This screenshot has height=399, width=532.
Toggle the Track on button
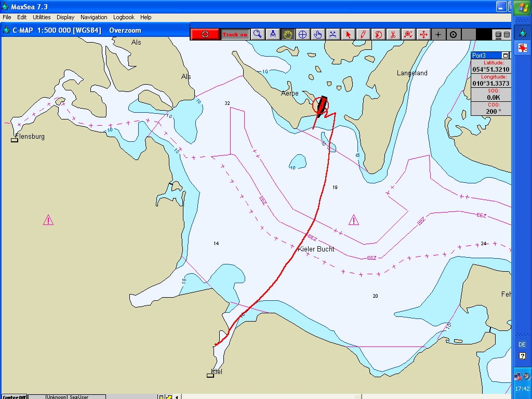tap(235, 34)
